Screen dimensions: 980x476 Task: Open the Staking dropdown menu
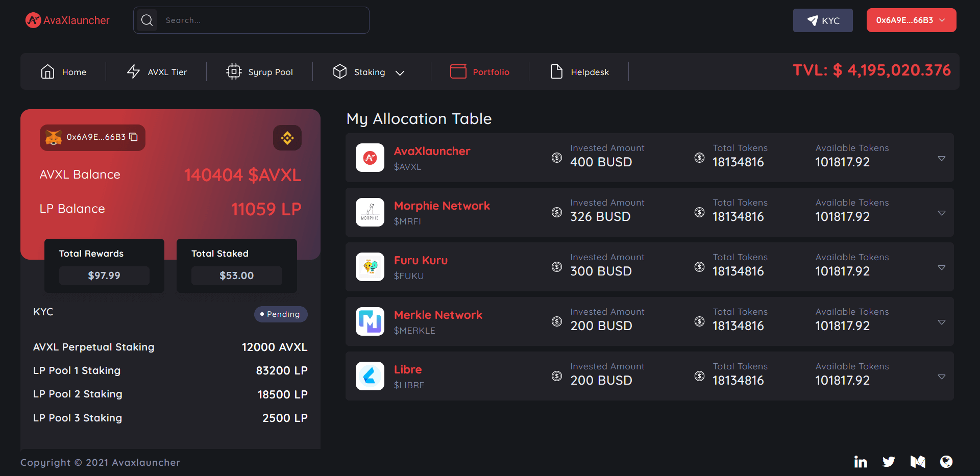tap(369, 72)
